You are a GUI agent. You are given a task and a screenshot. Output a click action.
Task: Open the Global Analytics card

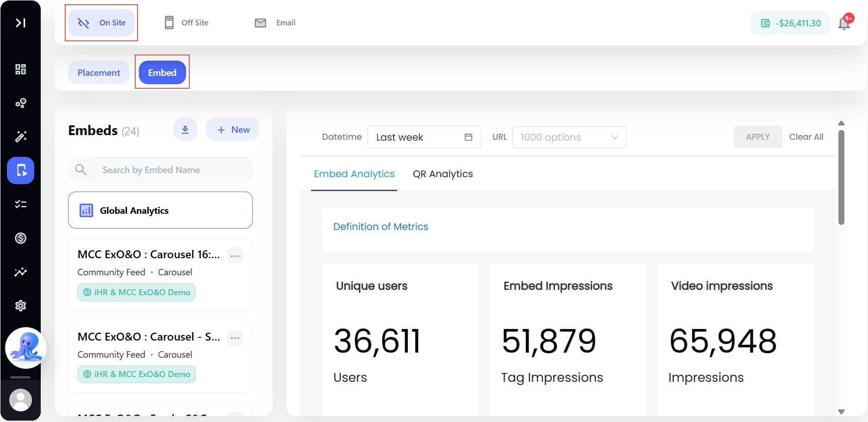pyautogui.click(x=160, y=210)
